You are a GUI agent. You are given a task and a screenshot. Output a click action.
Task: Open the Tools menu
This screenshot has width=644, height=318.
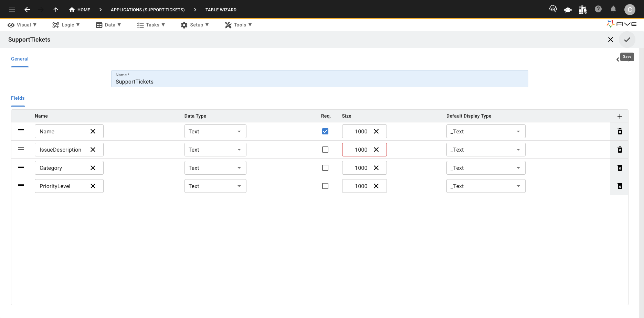(x=239, y=25)
